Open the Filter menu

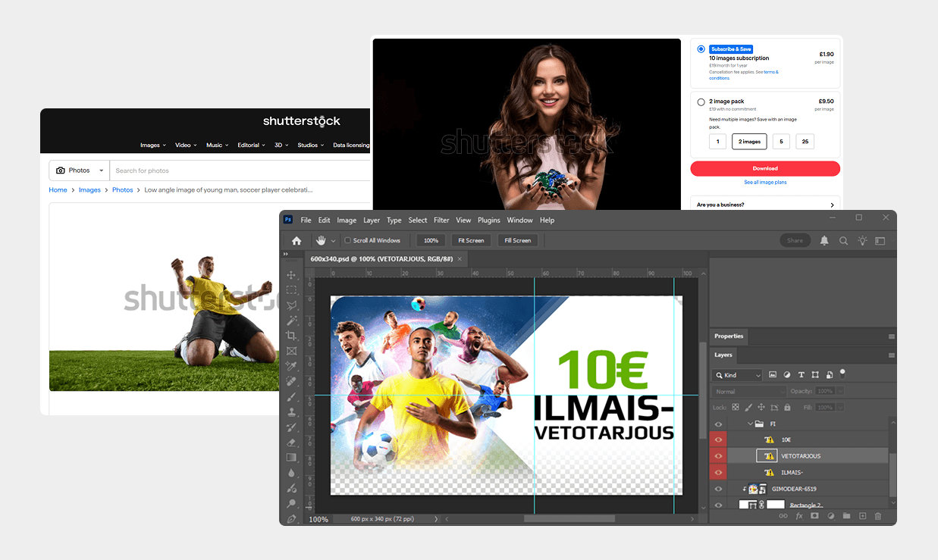[x=441, y=221]
